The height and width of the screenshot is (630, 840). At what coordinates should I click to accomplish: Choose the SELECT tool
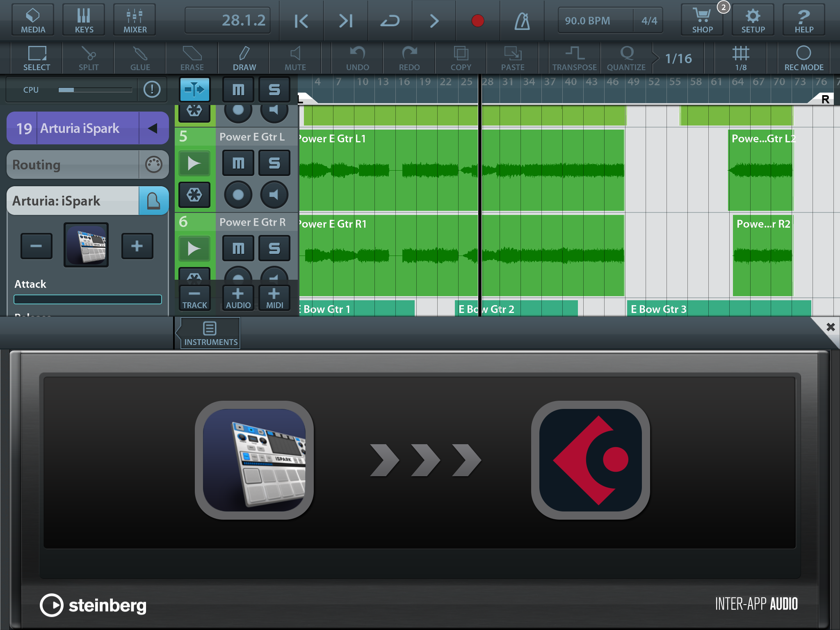[x=37, y=58]
